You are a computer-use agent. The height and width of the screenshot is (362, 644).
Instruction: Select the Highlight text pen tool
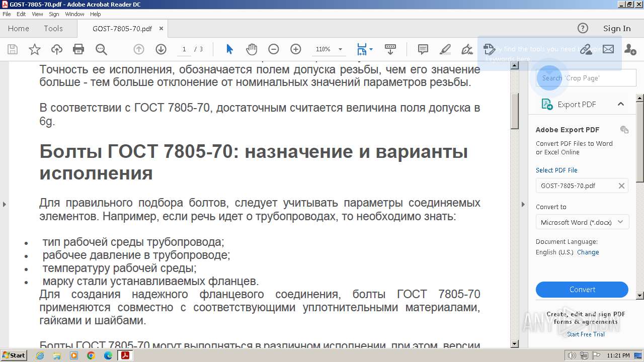(x=445, y=49)
